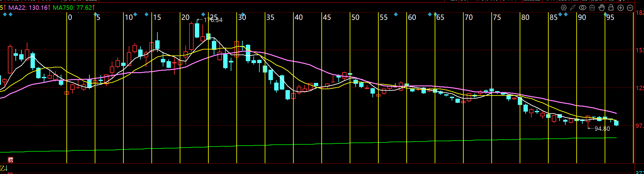Open chart settings gear icon
The image size is (644, 174).
pyautogui.click(x=563, y=8)
